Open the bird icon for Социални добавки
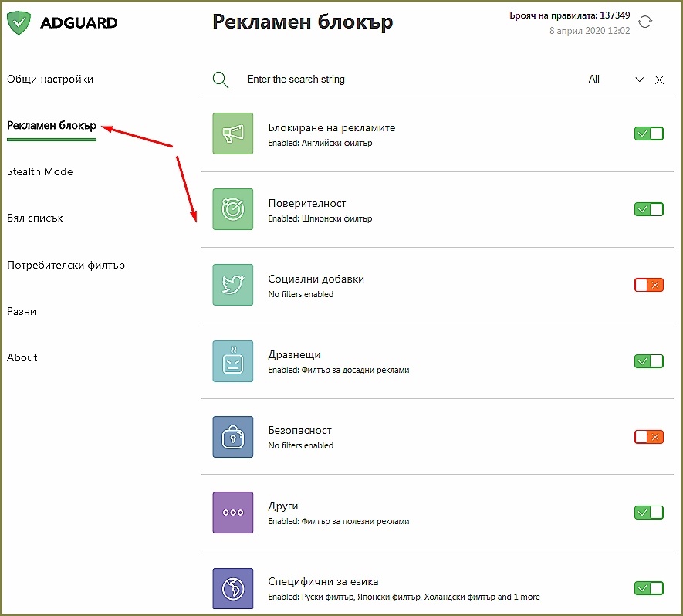The width and height of the screenshot is (683, 616). point(233,285)
